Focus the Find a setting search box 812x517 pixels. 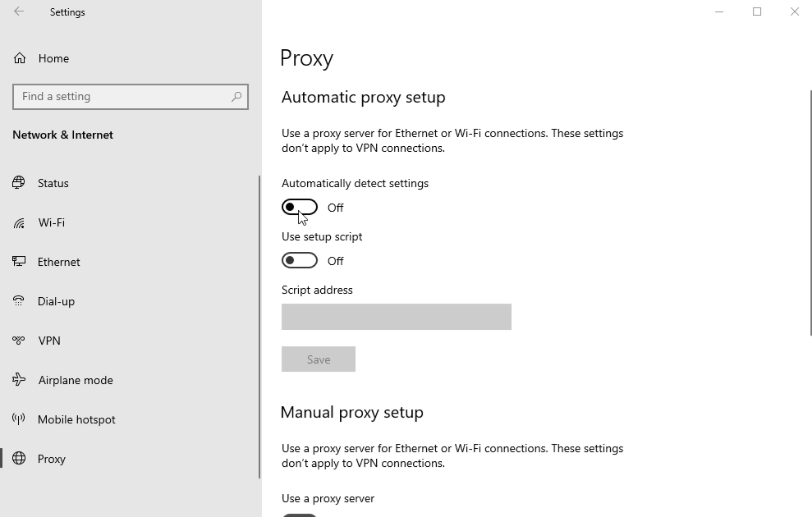coord(122,97)
